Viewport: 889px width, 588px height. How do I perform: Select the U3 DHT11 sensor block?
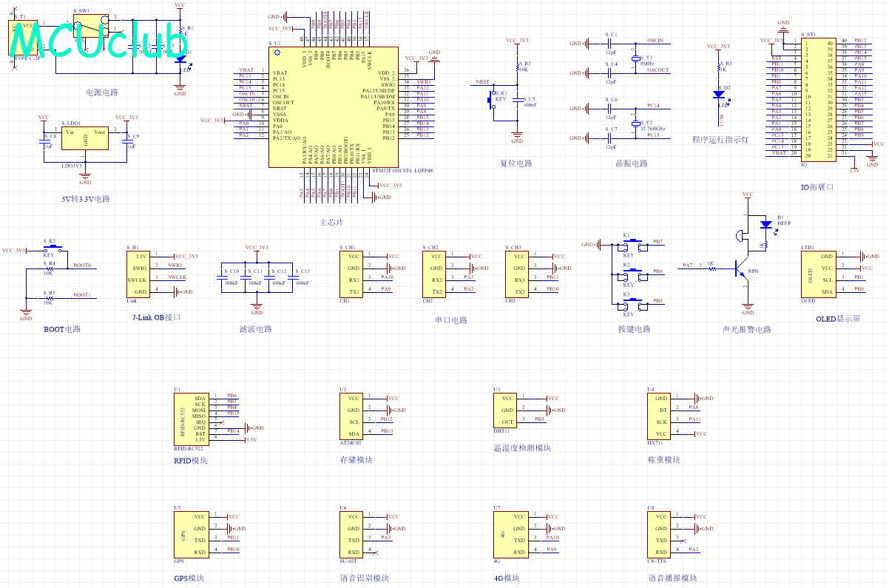pos(507,410)
